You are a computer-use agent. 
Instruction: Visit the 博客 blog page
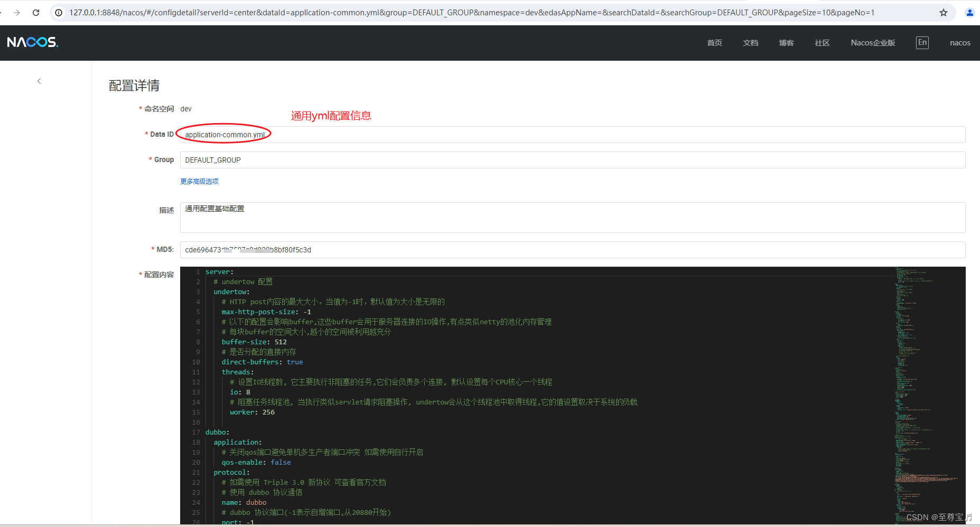pyautogui.click(x=786, y=42)
